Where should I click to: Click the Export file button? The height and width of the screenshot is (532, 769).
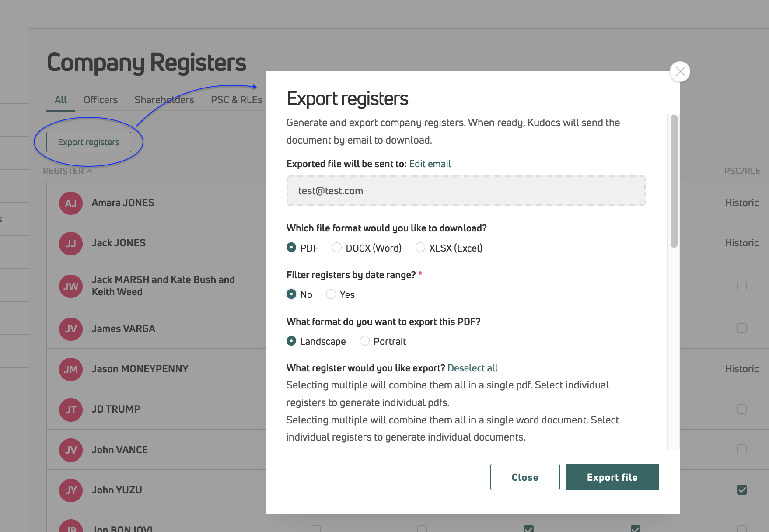click(x=612, y=477)
